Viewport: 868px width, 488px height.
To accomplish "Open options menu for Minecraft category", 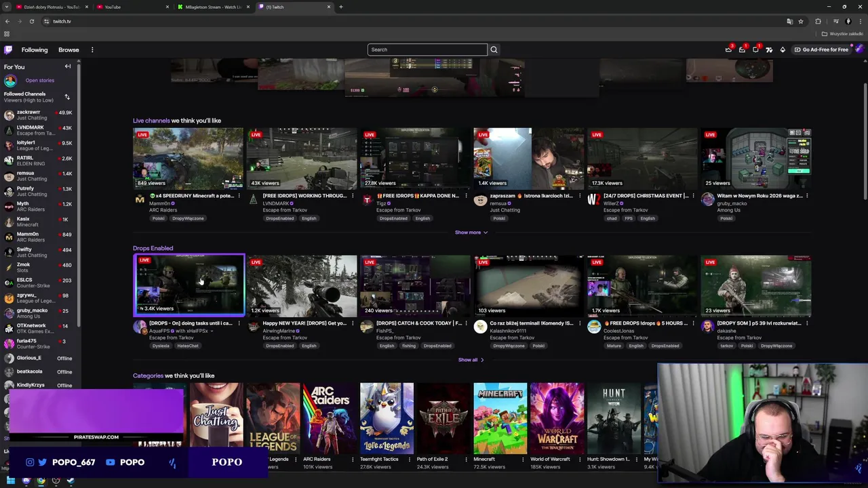I will click(x=523, y=460).
